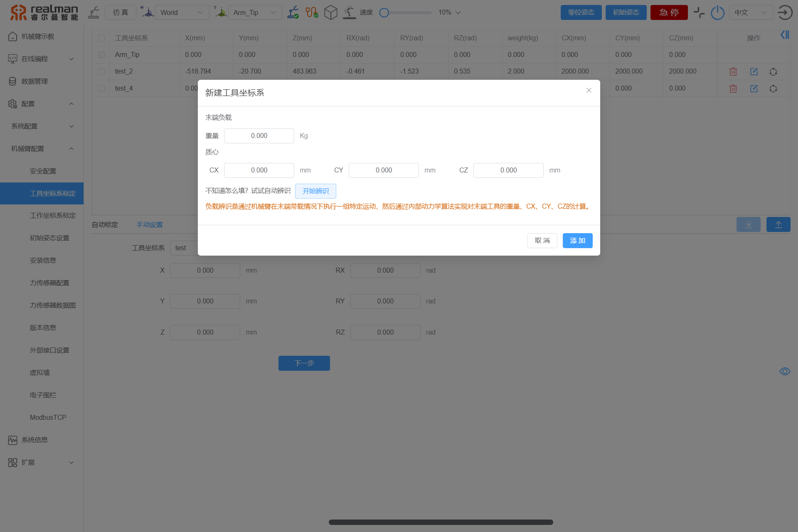Screen dimensions: 798x532
Task: Click the upload arrow button
Action: (778, 224)
